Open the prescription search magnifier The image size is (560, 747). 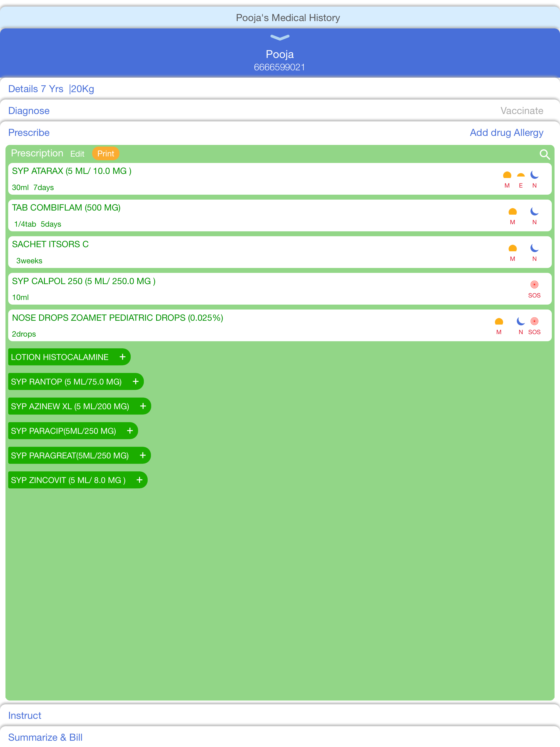tap(544, 154)
